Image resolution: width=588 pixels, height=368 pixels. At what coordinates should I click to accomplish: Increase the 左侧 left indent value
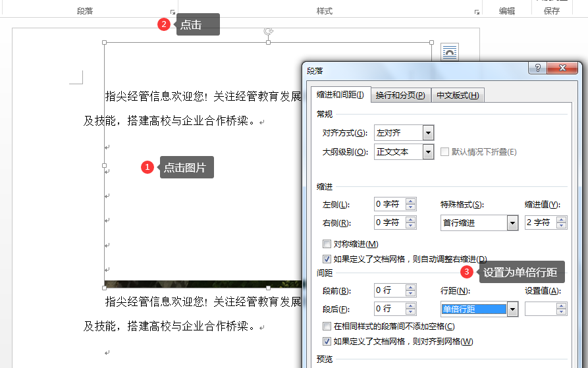click(411, 201)
